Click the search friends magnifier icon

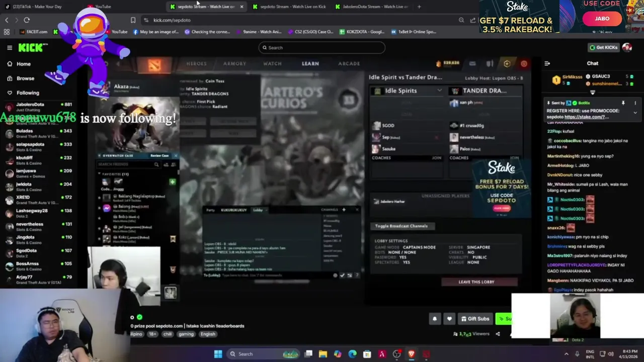pos(156,164)
